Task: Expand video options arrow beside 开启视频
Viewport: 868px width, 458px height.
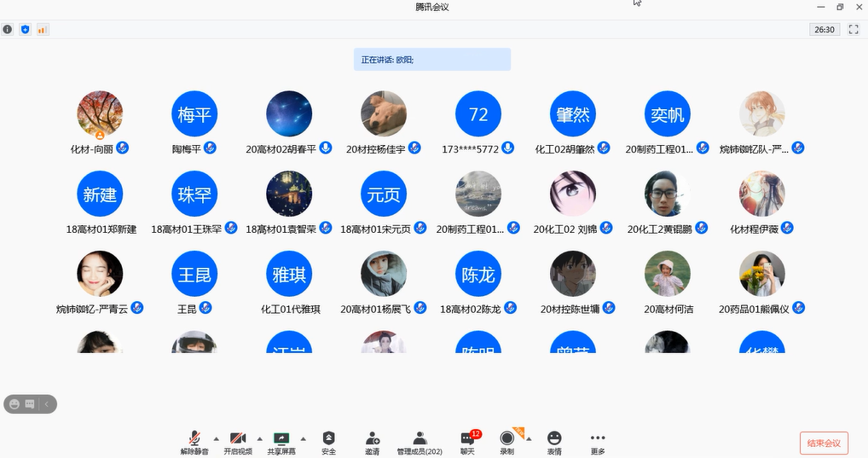Action: coord(259,438)
